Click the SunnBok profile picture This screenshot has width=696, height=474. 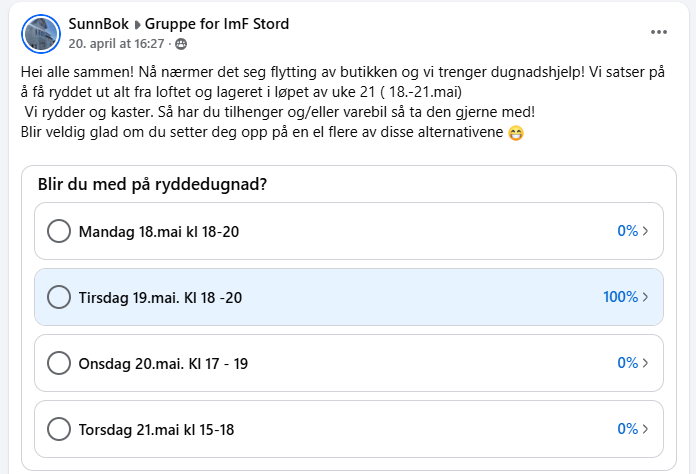(40, 34)
